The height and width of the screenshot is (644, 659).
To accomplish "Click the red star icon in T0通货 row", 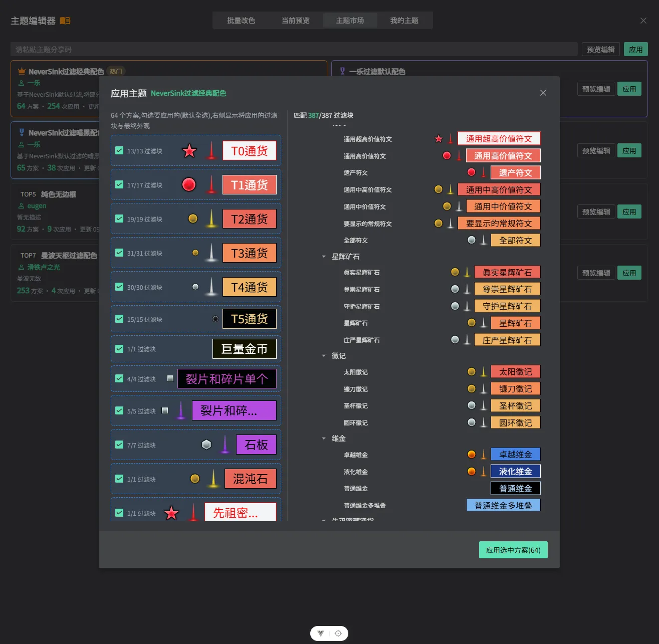I will tap(189, 151).
